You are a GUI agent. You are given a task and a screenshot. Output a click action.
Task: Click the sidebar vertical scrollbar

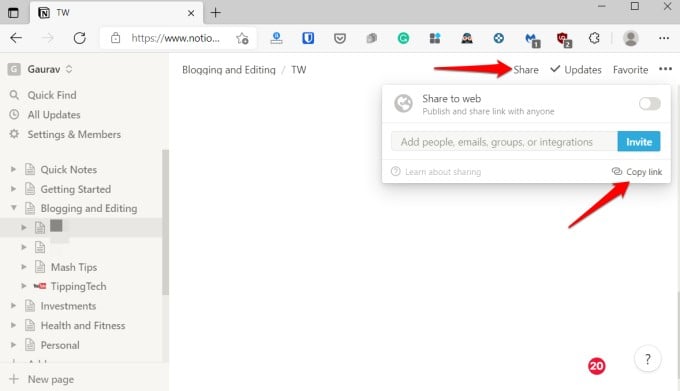click(x=165, y=222)
